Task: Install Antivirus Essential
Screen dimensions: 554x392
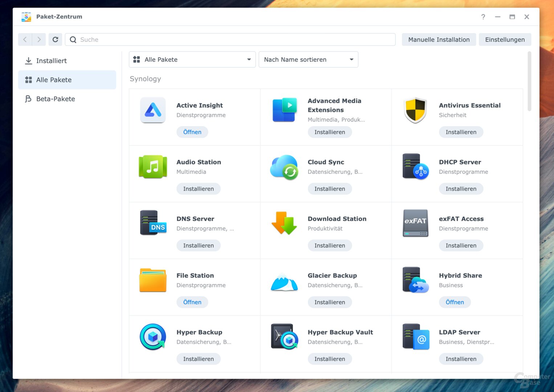Action: [x=461, y=132]
